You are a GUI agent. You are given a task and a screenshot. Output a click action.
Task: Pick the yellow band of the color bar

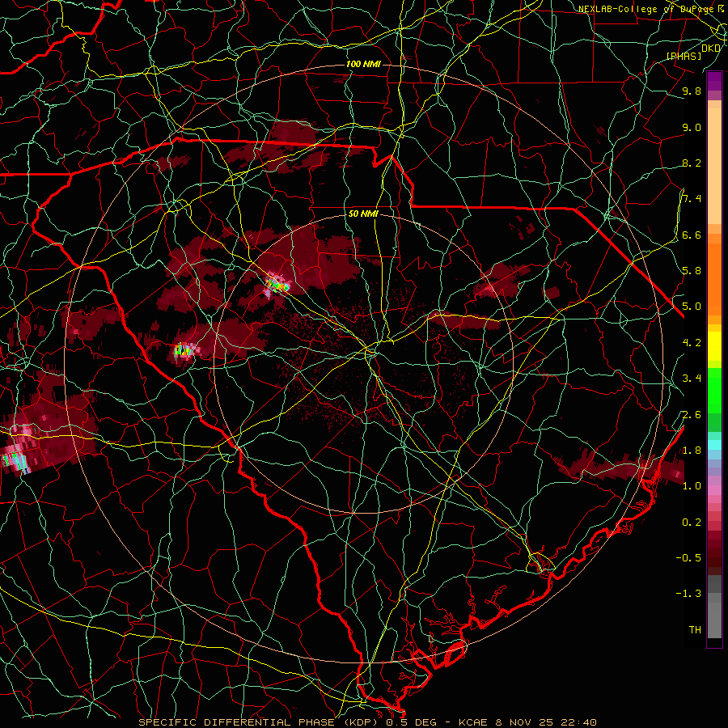(x=714, y=346)
